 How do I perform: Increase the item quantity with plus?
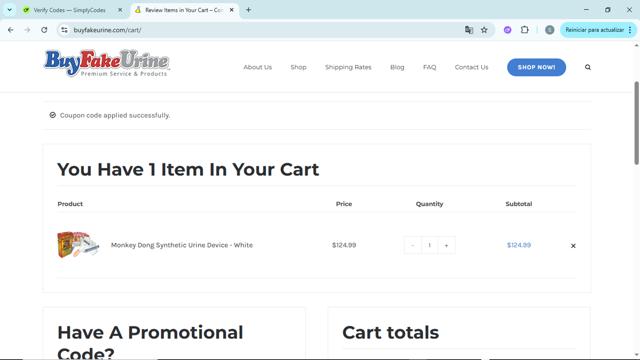click(x=446, y=245)
